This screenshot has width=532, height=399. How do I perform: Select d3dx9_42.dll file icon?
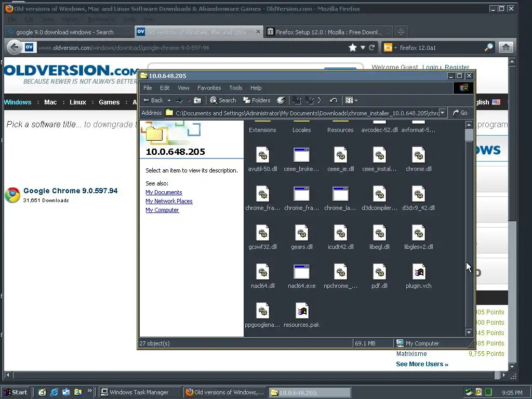tap(419, 194)
